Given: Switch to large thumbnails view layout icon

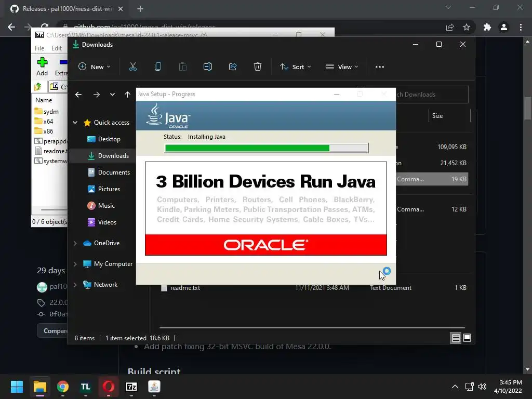Looking at the screenshot, I should 467,338.
